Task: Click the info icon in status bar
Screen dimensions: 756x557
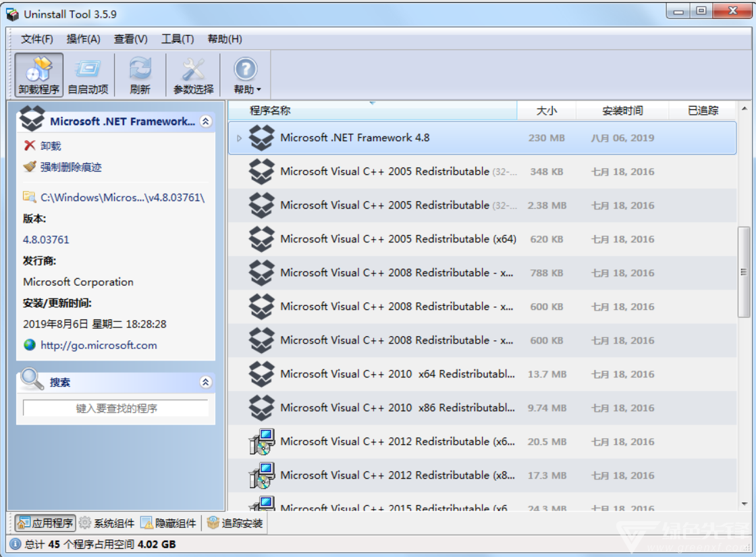Action: tap(16, 544)
